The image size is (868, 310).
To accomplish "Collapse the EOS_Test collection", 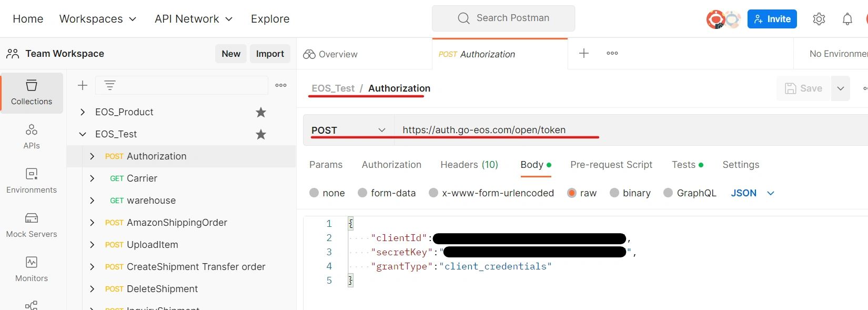I will tap(83, 134).
